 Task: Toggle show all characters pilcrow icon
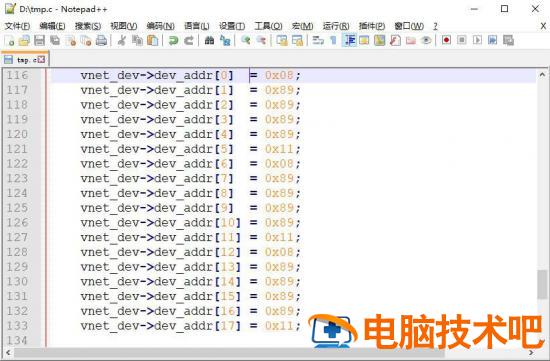(x=333, y=41)
